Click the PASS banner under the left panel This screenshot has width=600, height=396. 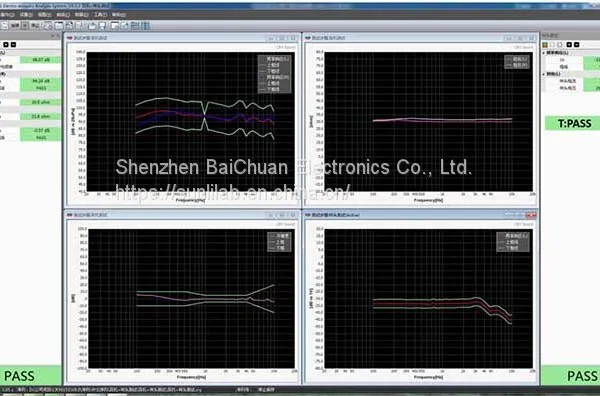pyautogui.click(x=30, y=376)
